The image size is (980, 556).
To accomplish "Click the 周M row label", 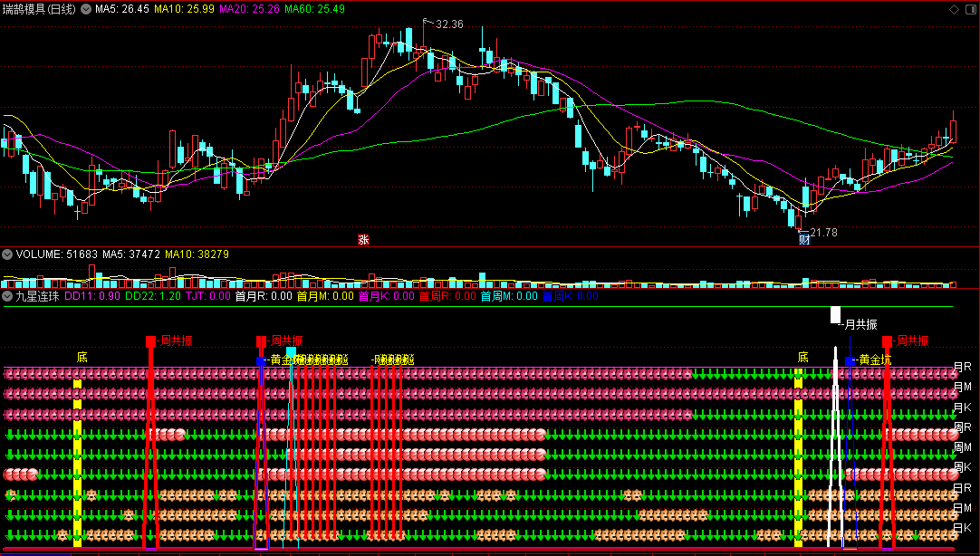I will click(x=963, y=447).
